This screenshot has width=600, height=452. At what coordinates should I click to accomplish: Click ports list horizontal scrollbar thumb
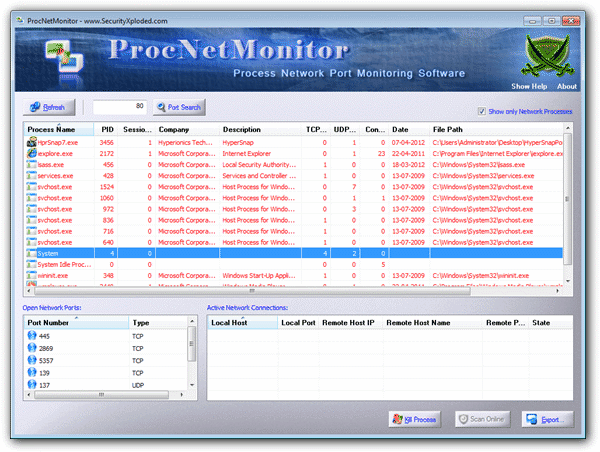[x=101, y=394]
